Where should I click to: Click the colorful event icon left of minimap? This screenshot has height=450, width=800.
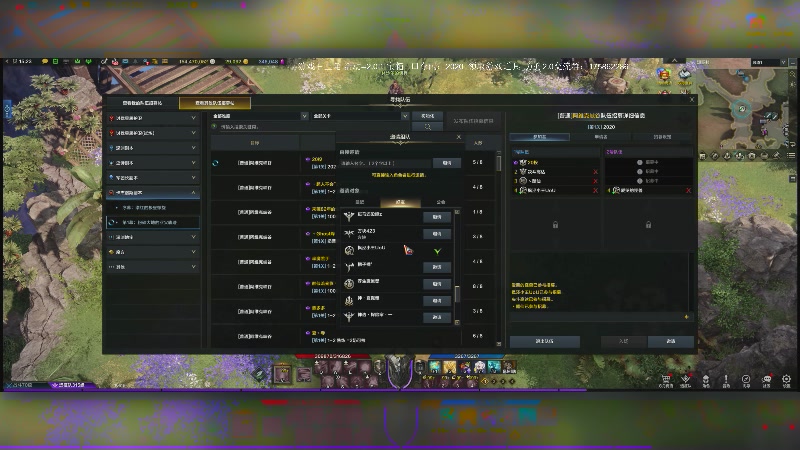pos(664,76)
